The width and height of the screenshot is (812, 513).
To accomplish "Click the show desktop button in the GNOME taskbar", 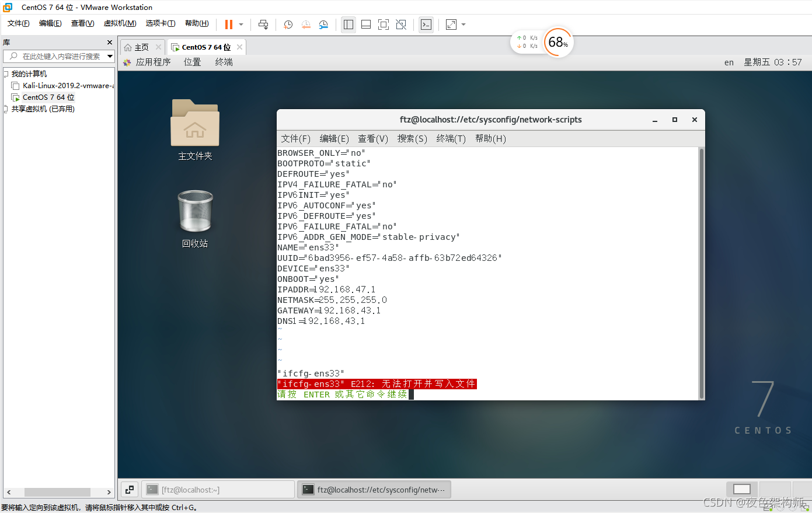I will point(130,490).
